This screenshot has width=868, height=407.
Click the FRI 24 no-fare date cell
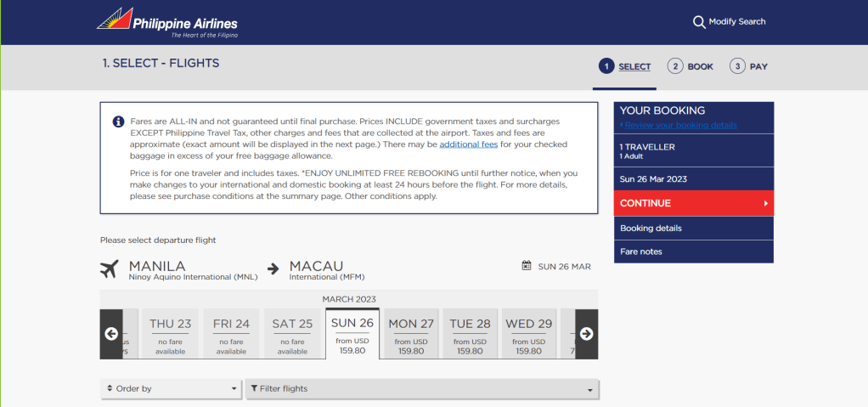click(x=231, y=335)
